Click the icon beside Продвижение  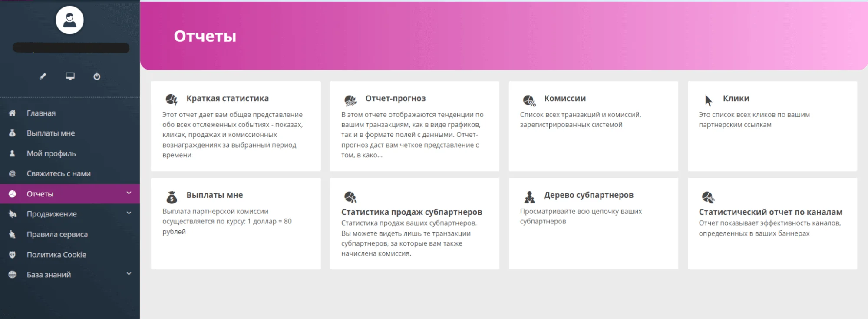[12, 214]
